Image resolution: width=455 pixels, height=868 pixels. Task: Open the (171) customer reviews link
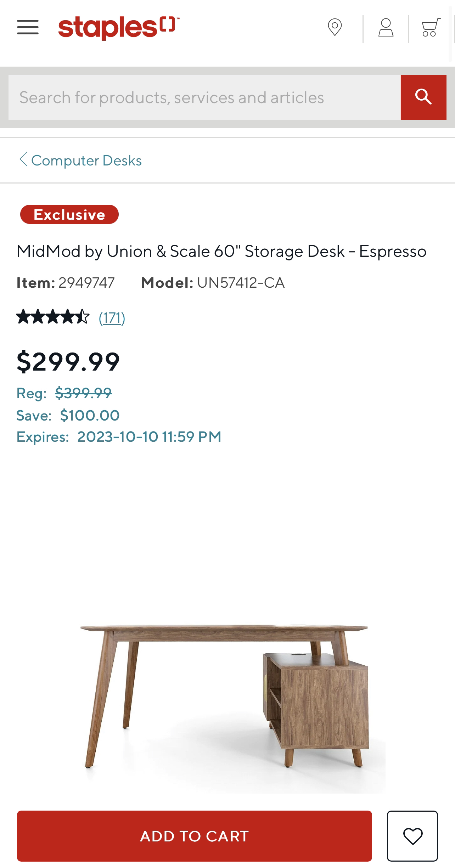coord(112,319)
